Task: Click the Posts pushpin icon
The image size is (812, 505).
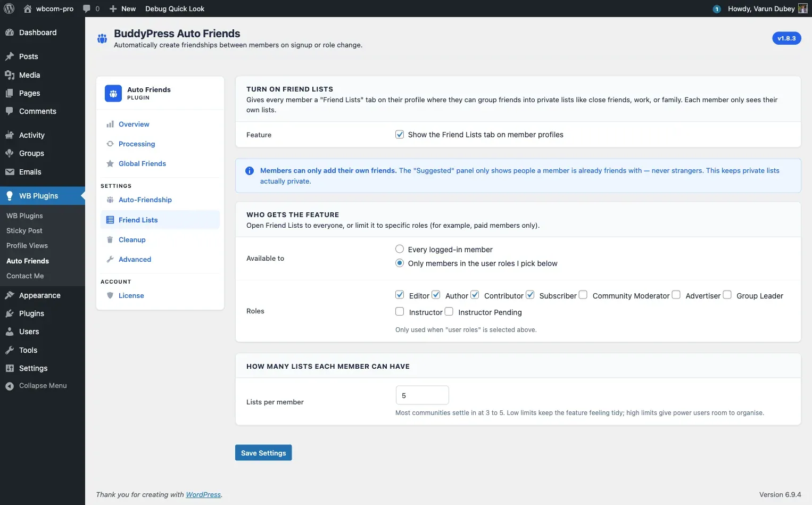Action: coord(10,56)
